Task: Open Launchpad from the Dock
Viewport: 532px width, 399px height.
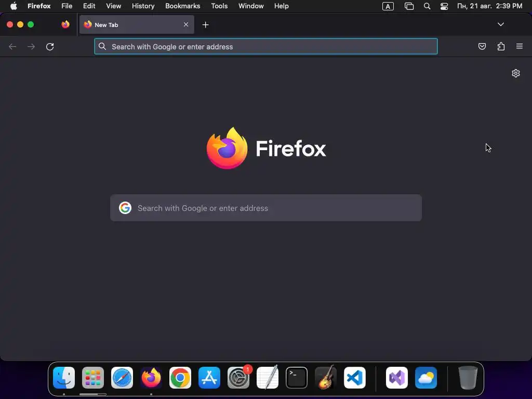Action: (x=93, y=378)
